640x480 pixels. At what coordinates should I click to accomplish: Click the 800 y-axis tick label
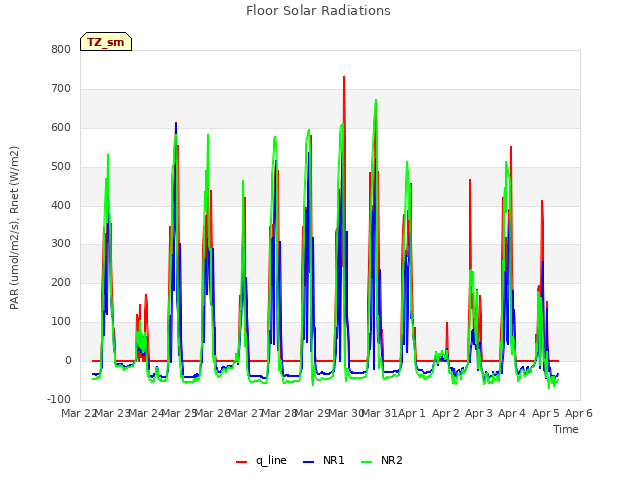click(61, 49)
